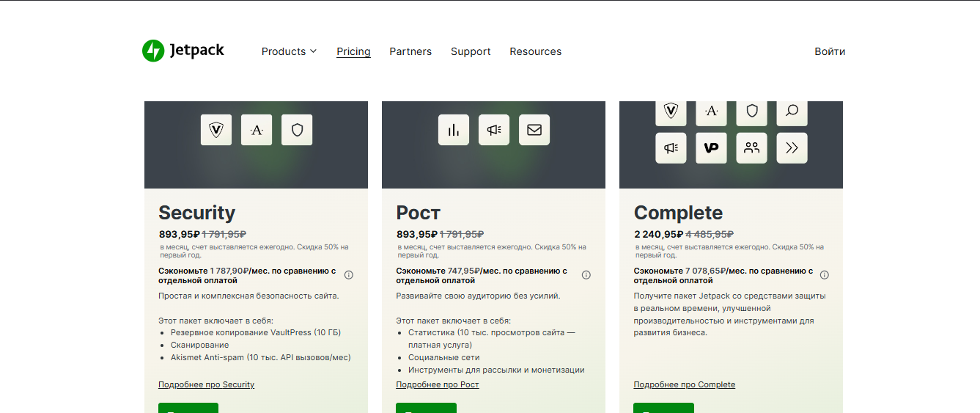Click the Stats bar chart icon in Рост card
The image size is (980, 413).
click(x=454, y=130)
